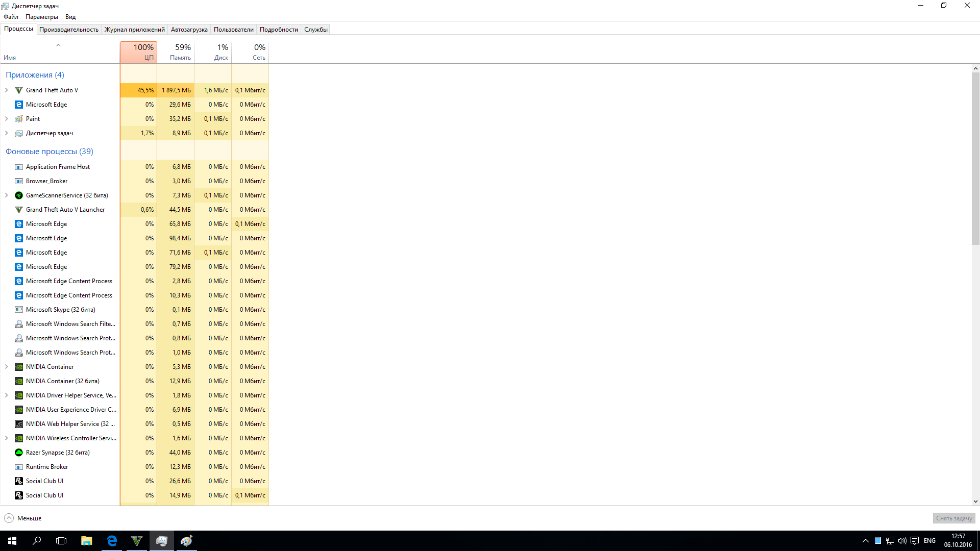Click the GameScannerService Razer icon
Viewport: 980px width, 551px height.
point(19,195)
